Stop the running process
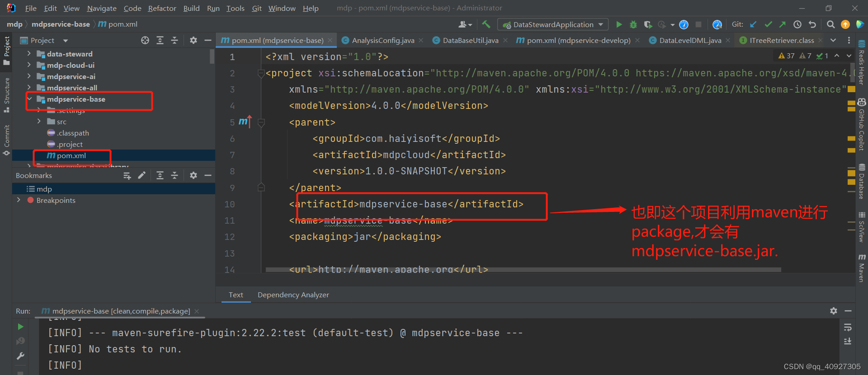The width and height of the screenshot is (868, 375). (698, 24)
